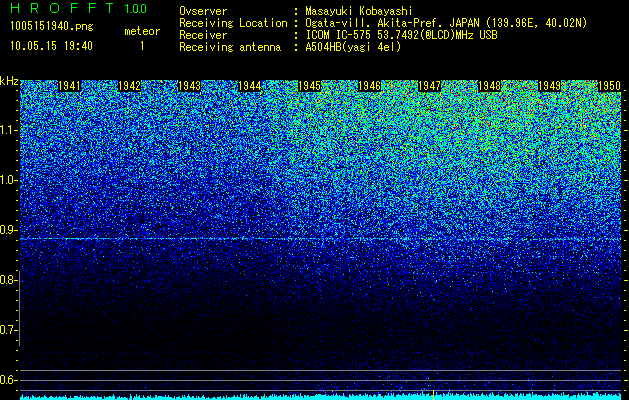
Task: Click the 1943 time marker label
Action: click(189, 86)
